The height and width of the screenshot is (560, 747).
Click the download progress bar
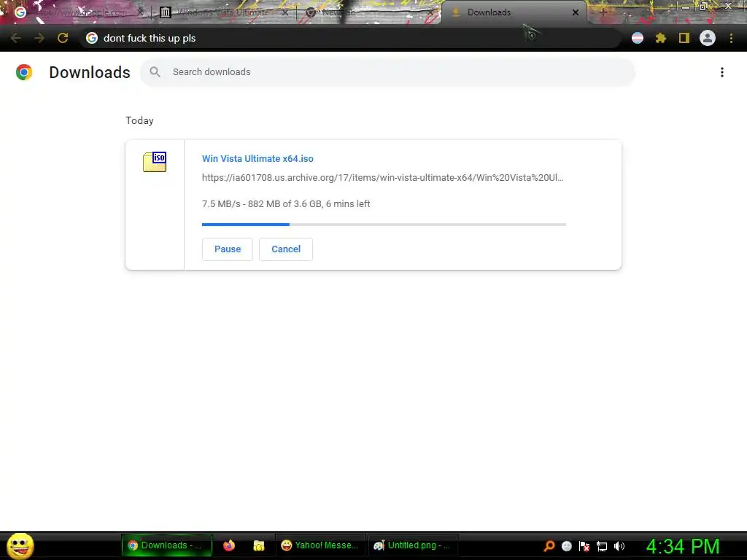pyautogui.click(x=384, y=225)
